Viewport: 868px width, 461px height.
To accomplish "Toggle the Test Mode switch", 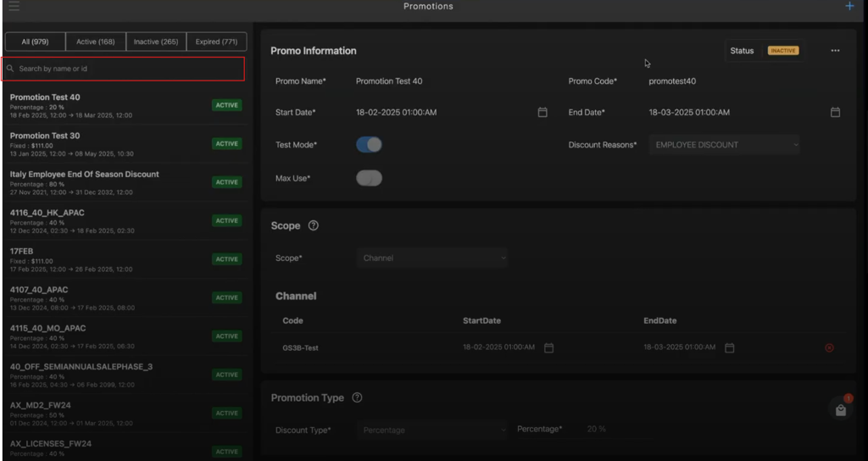I will [370, 144].
